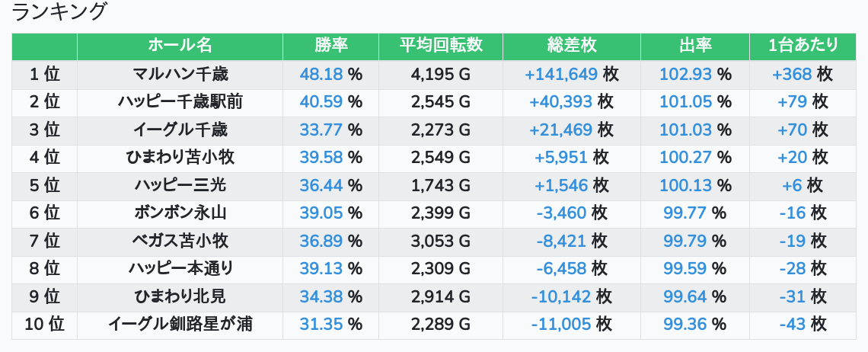Image resolution: width=868 pixels, height=352 pixels.
Task: Select ひまわり北見 hall name
Action: coord(180,296)
